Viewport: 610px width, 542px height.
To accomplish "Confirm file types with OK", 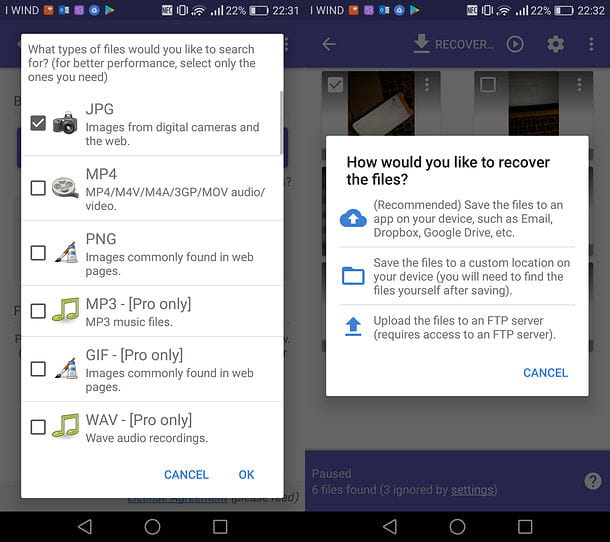I will (246, 475).
